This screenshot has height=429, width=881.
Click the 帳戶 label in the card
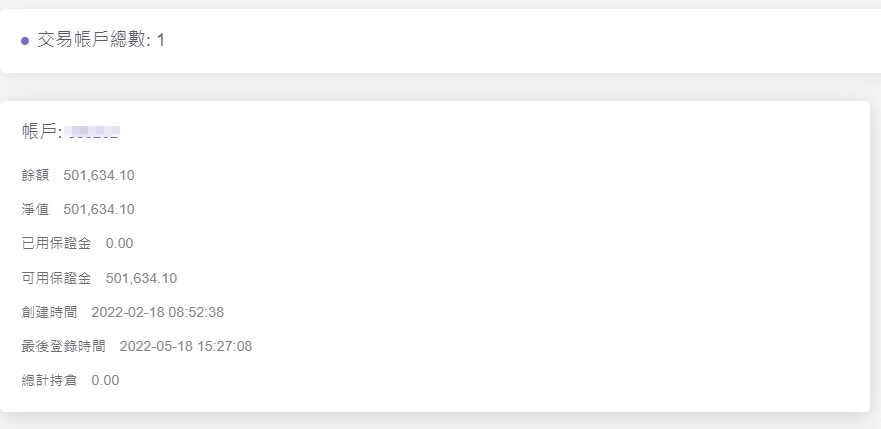click(42, 132)
